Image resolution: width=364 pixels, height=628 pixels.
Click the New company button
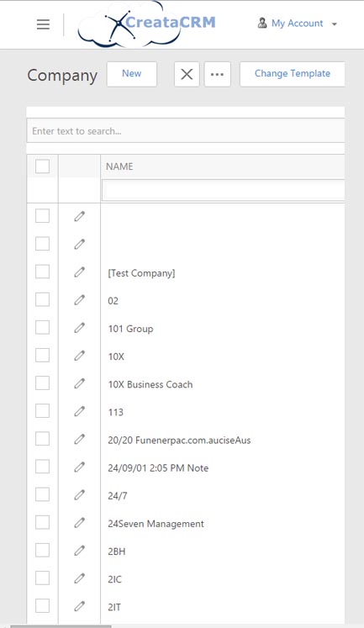[132, 74]
